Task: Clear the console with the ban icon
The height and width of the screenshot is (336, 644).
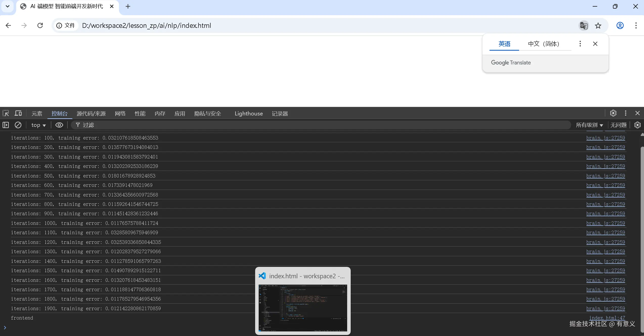Action: (18, 125)
